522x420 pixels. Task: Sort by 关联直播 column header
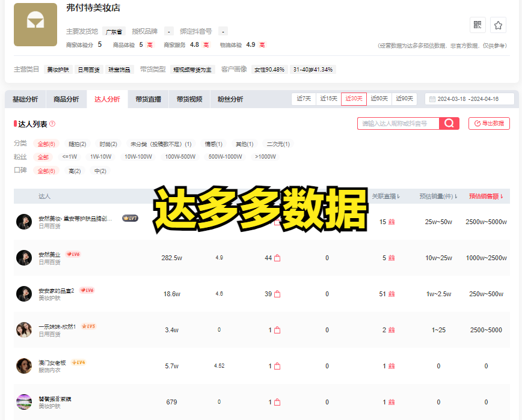click(x=386, y=196)
